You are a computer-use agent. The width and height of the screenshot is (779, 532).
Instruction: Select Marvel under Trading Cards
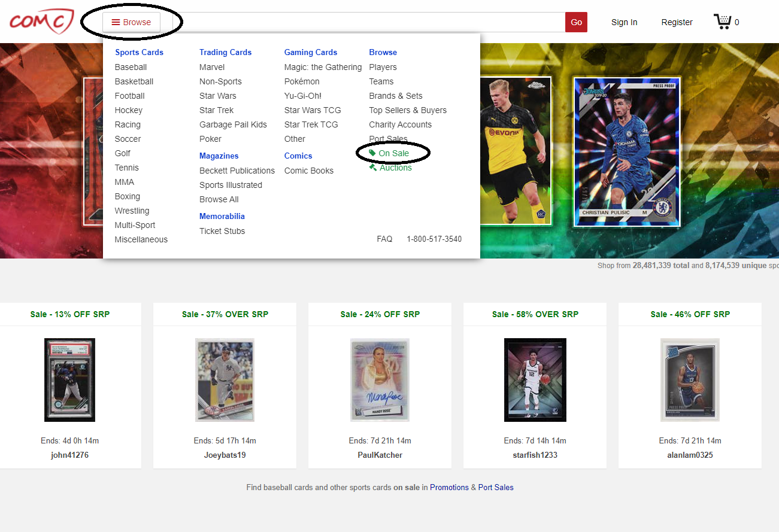pos(212,67)
